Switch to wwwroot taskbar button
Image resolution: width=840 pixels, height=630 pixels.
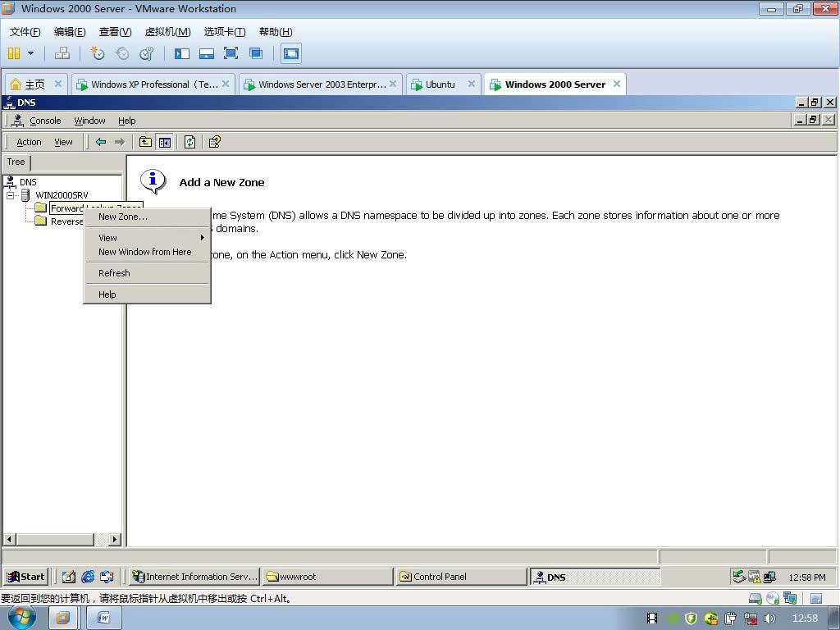click(328, 577)
